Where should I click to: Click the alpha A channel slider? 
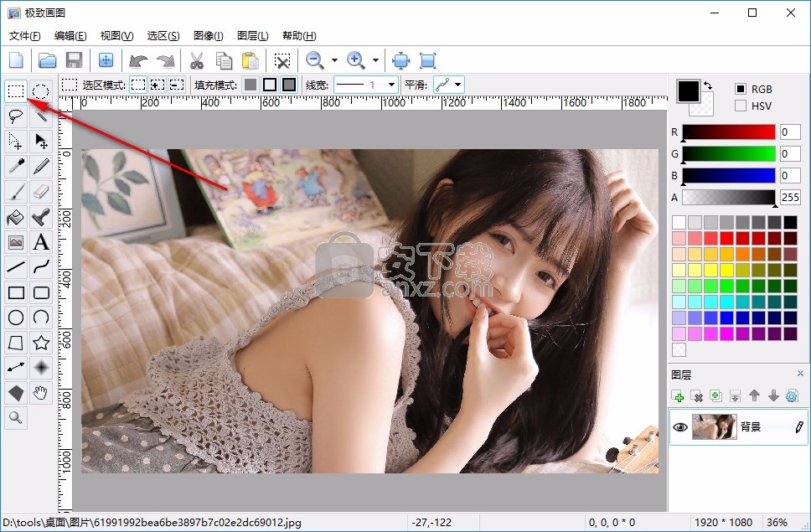pyautogui.click(x=729, y=198)
